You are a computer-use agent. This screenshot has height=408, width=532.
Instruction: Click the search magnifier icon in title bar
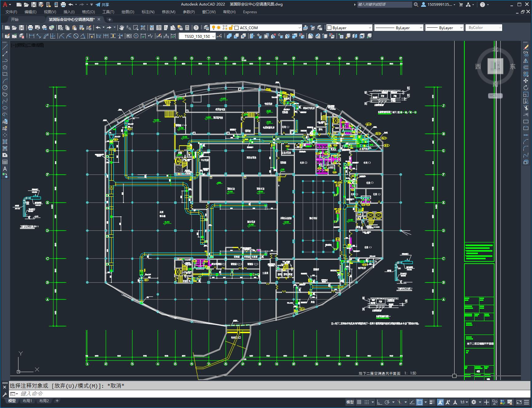[416, 5]
